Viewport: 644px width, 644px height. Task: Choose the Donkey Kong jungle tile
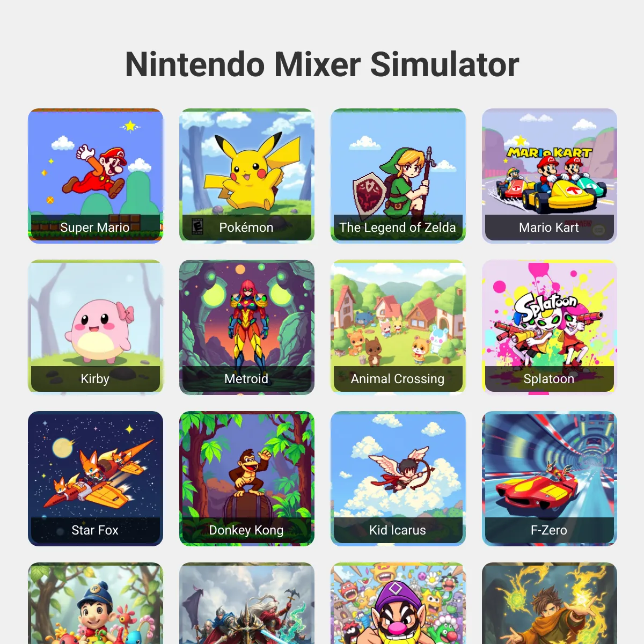pos(247,479)
